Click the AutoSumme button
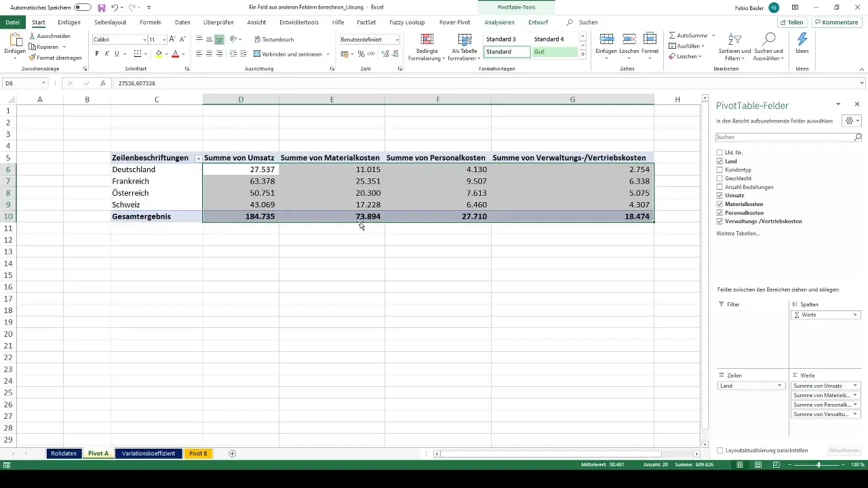This screenshot has height=488, width=868. pyautogui.click(x=688, y=35)
